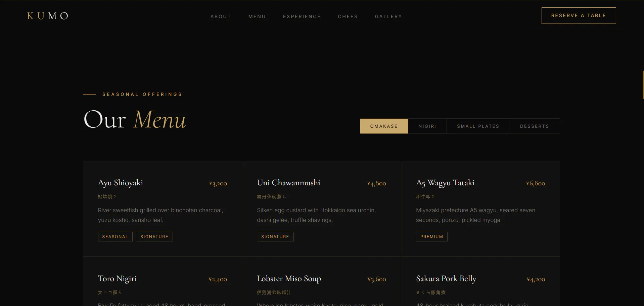Click the ¥4,800 price
This screenshot has height=306, width=644.
pos(376,183)
